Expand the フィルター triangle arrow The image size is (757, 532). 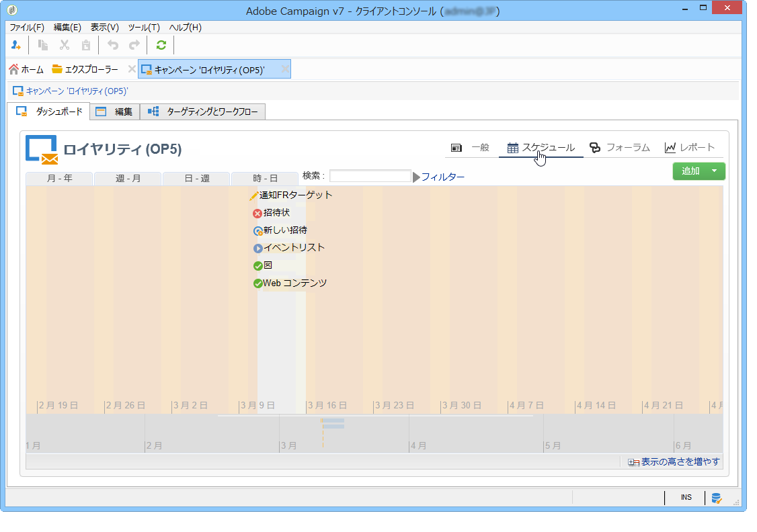point(416,177)
